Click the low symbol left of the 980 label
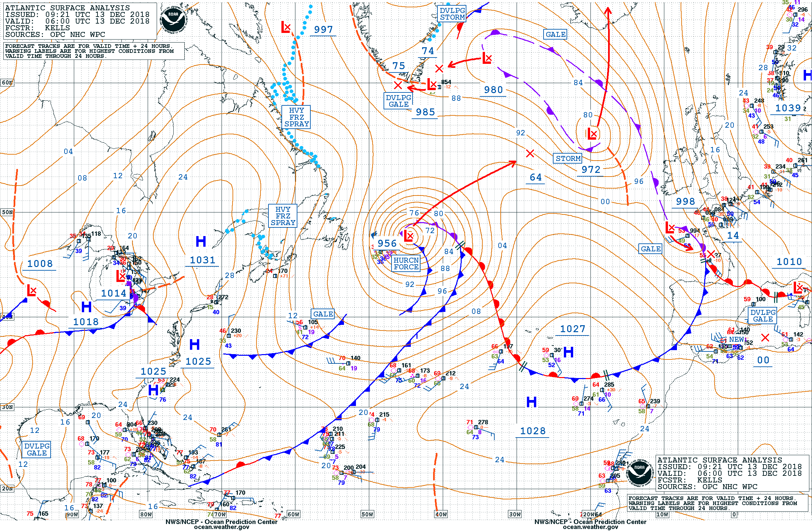812x532 pixels. (488, 58)
